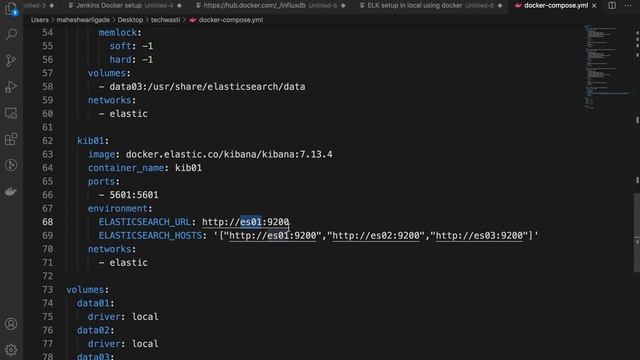Image resolution: width=640 pixels, height=360 pixels.
Task: Click the Users breadcrumb segment
Action: click(x=40, y=20)
